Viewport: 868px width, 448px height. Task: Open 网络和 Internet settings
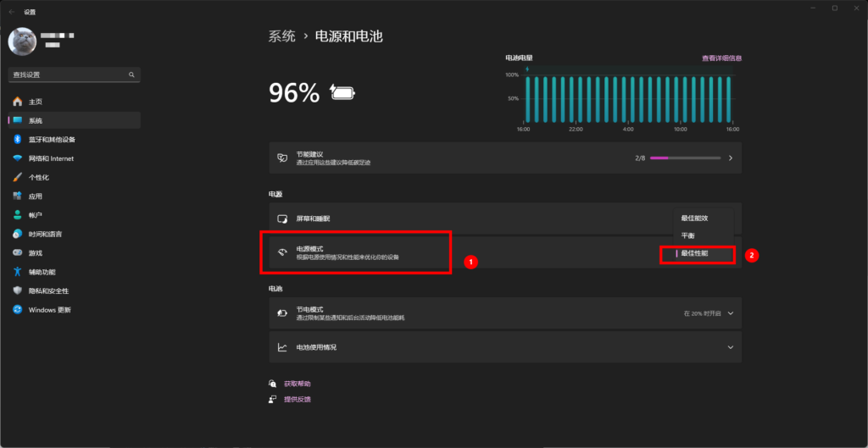pyautogui.click(x=51, y=158)
